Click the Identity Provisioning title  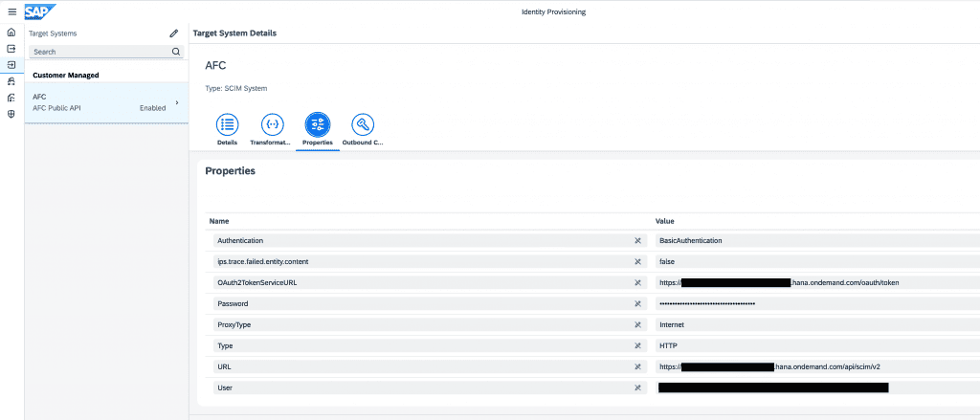click(553, 11)
